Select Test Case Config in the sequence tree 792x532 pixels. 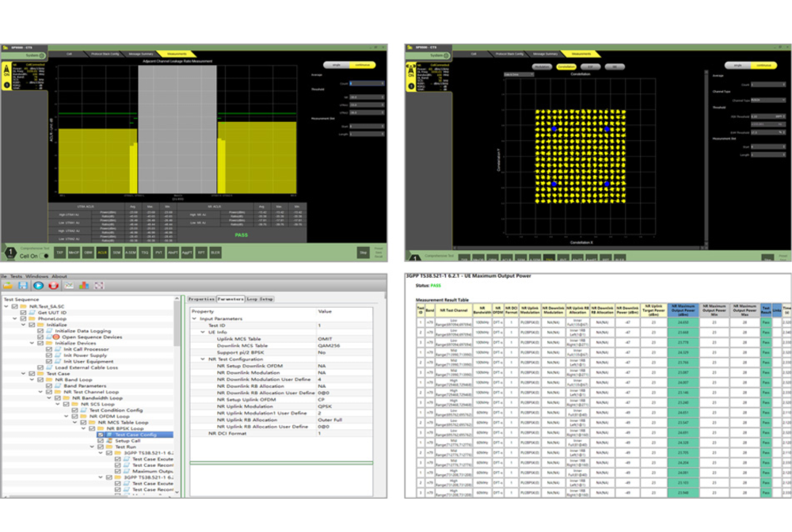[x=135, y=435]
